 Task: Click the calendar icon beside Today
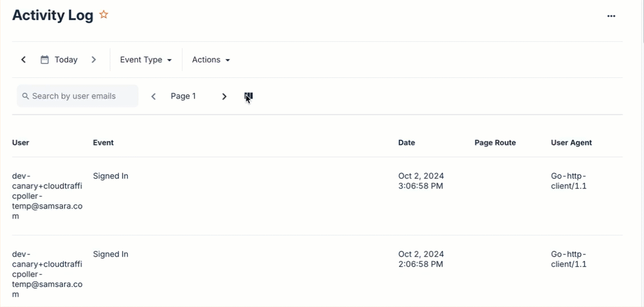[x=45, y=60]
